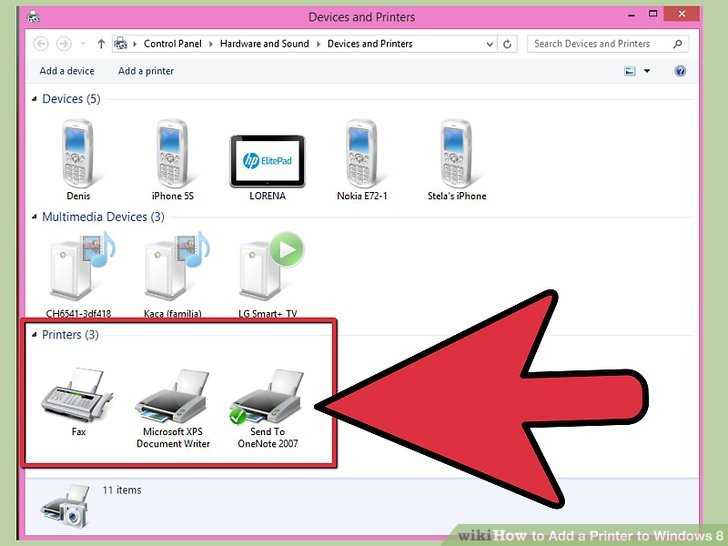Collapse the Devices (5) group
Image resolution: width=728 pixels, height=546 pixels.
coord(34,99)
